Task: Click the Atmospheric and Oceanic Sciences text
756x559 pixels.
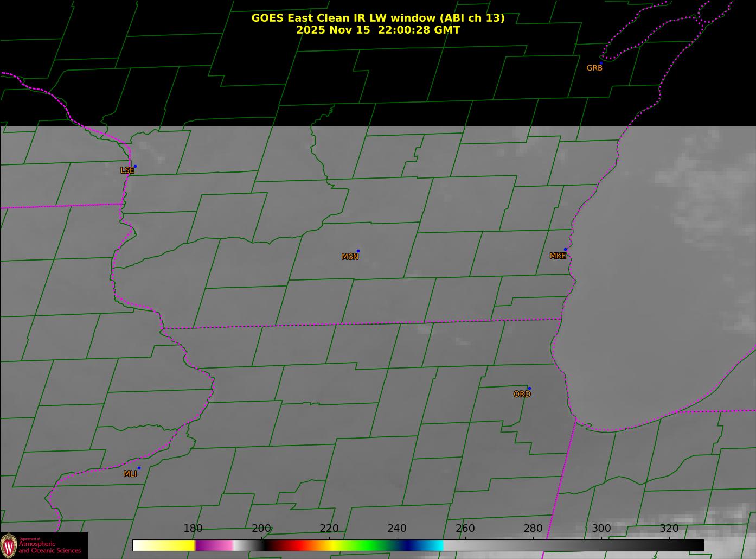Action: pos(49,547)
